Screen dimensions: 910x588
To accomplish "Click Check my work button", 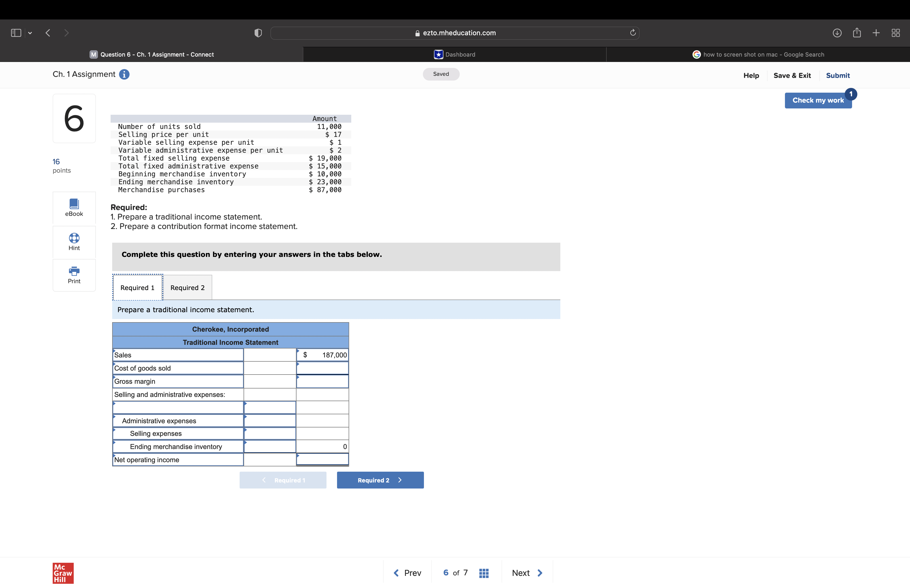I will (818, 101).
